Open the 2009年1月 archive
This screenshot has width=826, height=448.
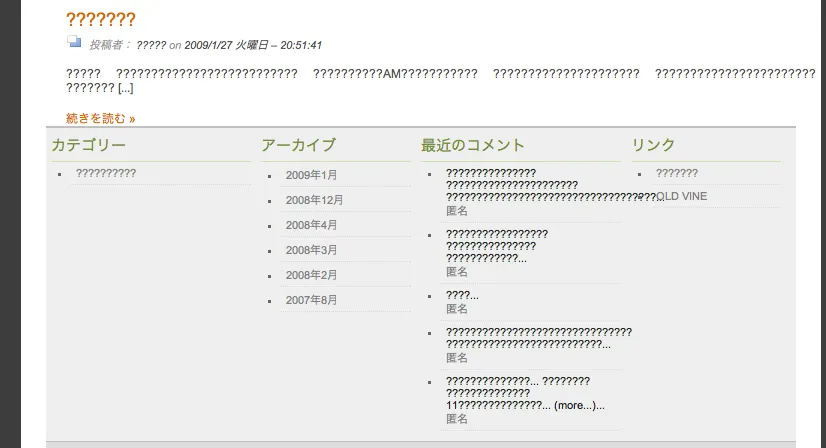click(x=311, y=175)
